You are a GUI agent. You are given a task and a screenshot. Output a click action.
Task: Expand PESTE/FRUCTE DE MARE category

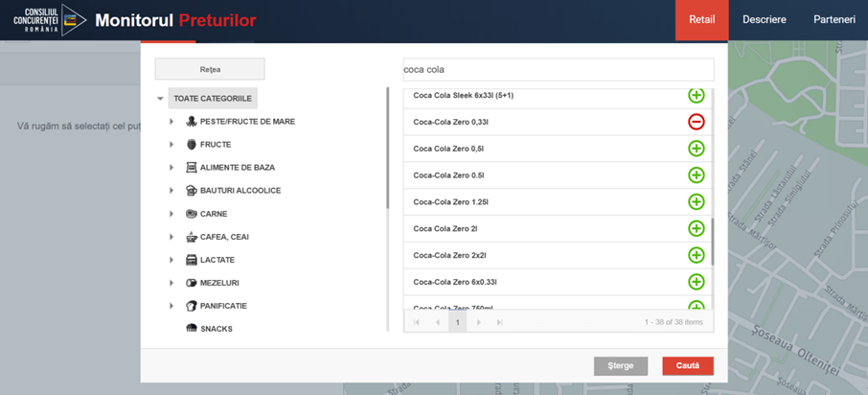[171, 122]
